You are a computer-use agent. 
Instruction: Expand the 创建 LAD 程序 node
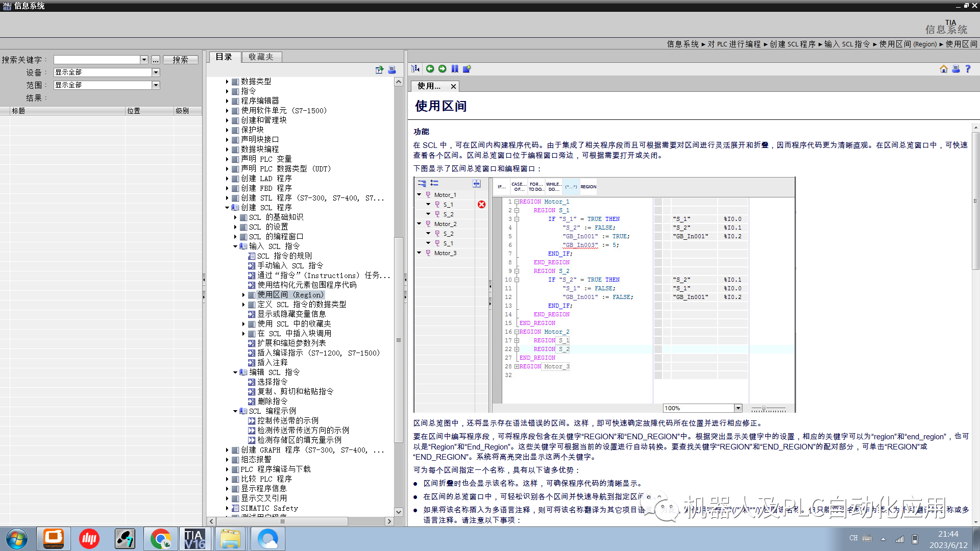pos(227,179)
